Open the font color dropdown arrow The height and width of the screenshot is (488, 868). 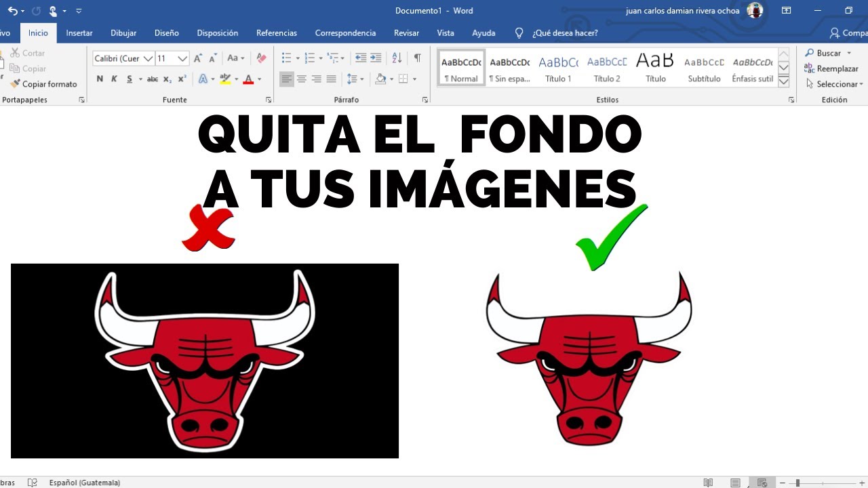259,79
